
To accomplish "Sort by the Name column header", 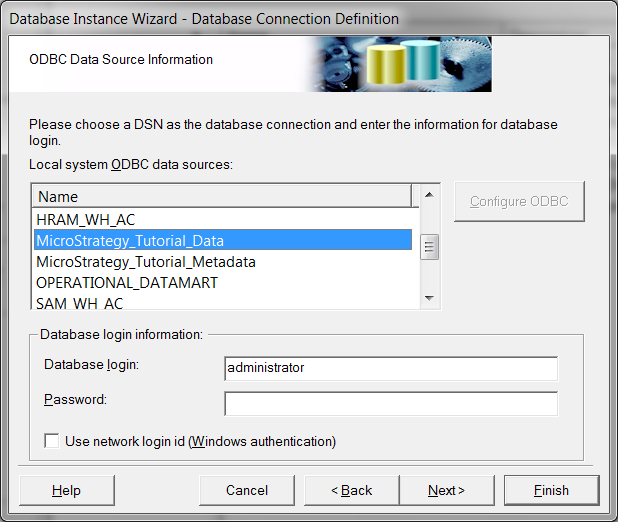I will pos(222,196).
